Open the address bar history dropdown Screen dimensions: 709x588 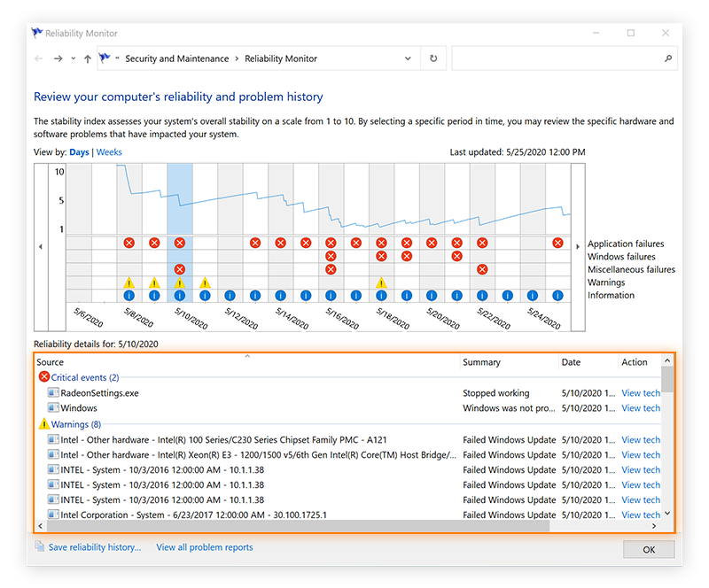coord(408,58)
